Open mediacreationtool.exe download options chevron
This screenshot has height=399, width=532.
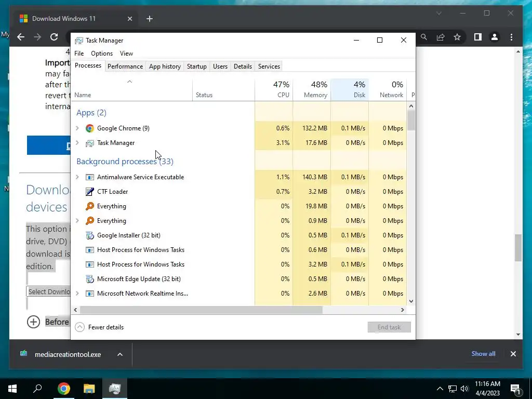120,354
